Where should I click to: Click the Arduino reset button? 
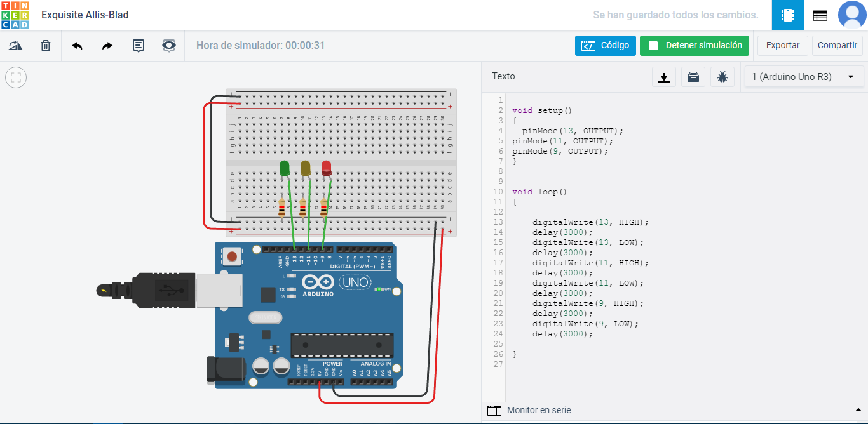coord(233,256)
